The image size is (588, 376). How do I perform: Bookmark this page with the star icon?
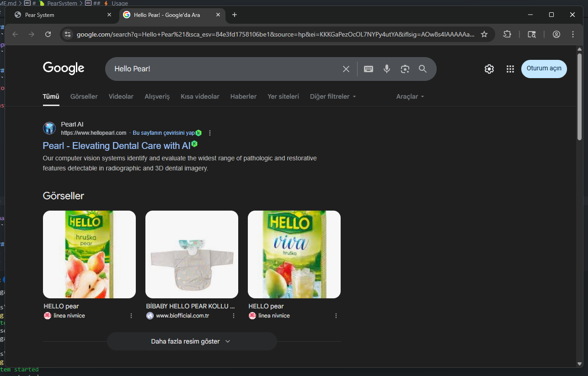(484, 34)
